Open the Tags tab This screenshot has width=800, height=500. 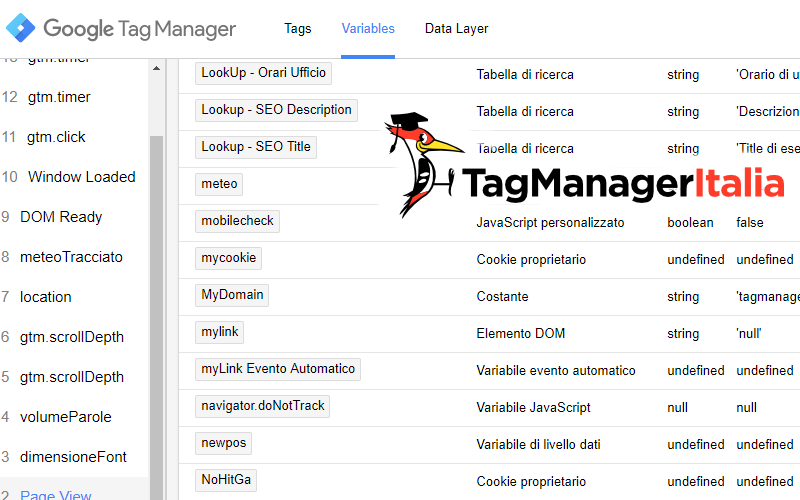coord(298,29)
